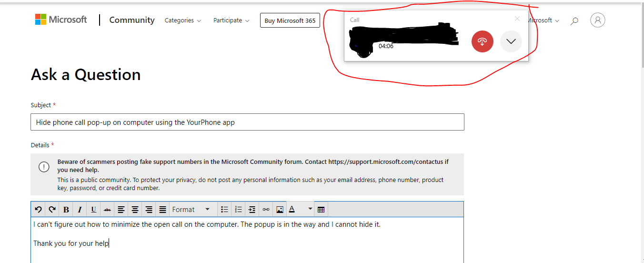Expand the Microsoft menu in header
Viewport: 644px width, 263px height.
pos(543,20)
